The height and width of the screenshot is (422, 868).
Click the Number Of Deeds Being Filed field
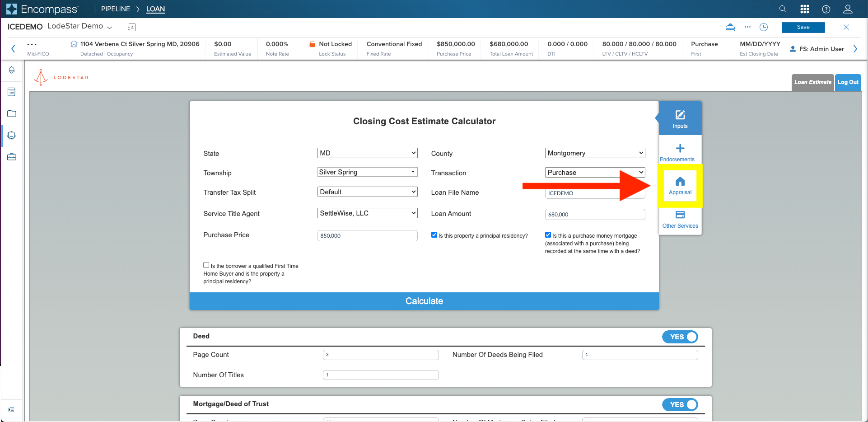[640, 355]
